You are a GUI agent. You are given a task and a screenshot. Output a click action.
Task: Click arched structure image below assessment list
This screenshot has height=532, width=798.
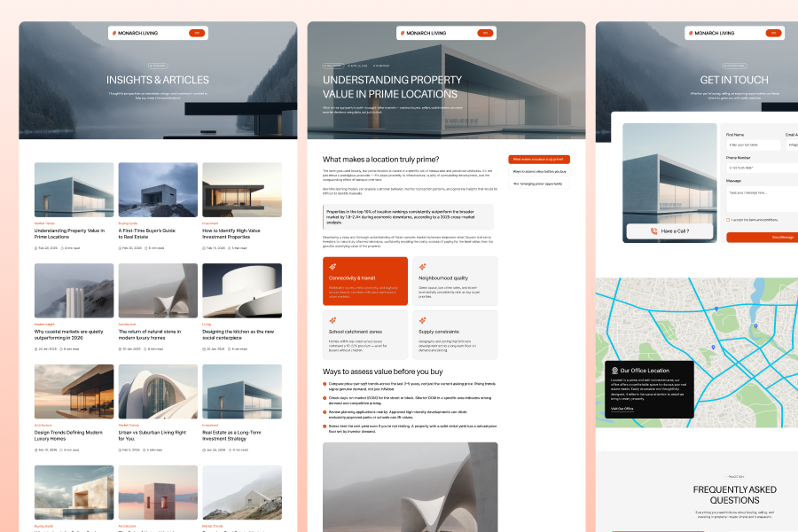point(411,487)
